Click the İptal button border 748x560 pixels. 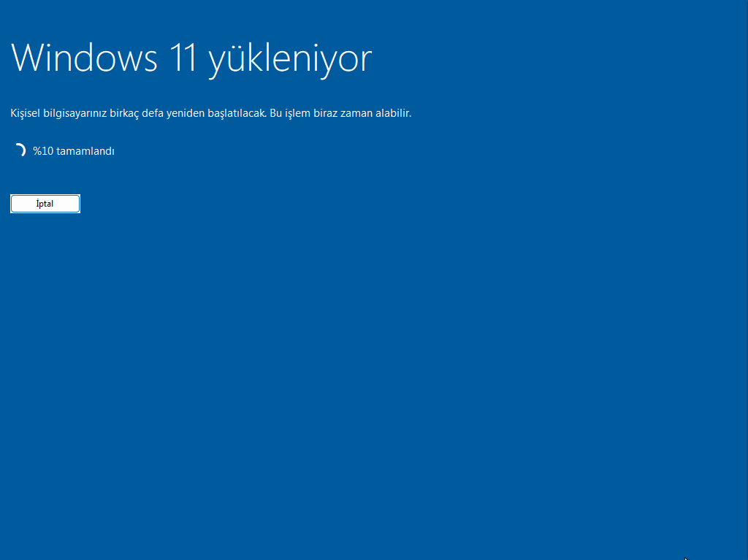(45, 195)
